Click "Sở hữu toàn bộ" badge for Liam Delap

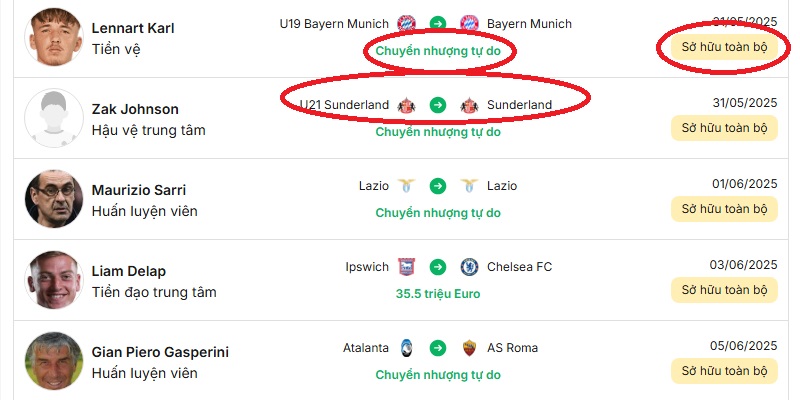[x=724, y=290]
